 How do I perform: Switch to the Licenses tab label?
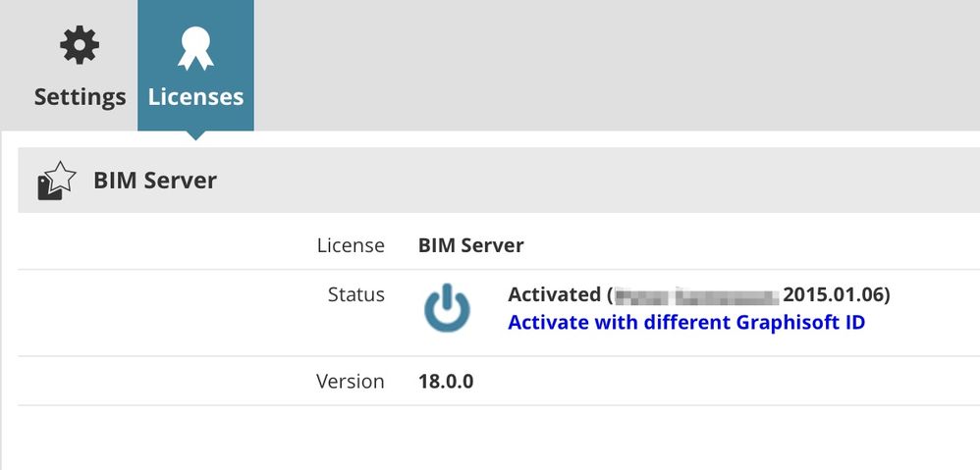(x=195, y=97)
